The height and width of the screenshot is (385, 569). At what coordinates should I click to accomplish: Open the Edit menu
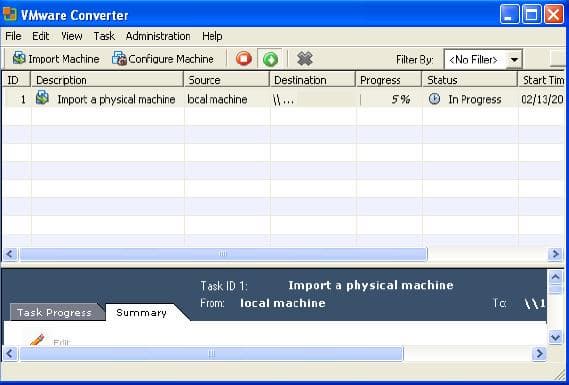pos(41,36)
